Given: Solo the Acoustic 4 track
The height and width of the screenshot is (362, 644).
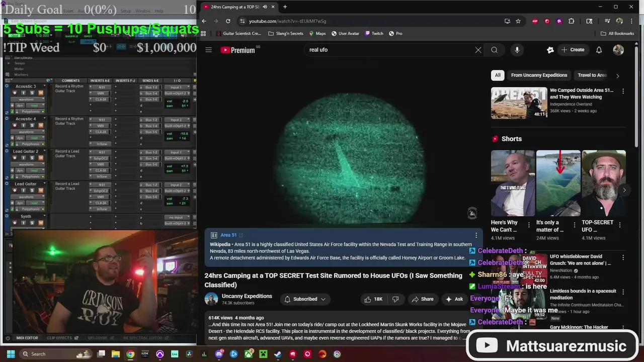Looking at the screenshot, I should [32, 125].
